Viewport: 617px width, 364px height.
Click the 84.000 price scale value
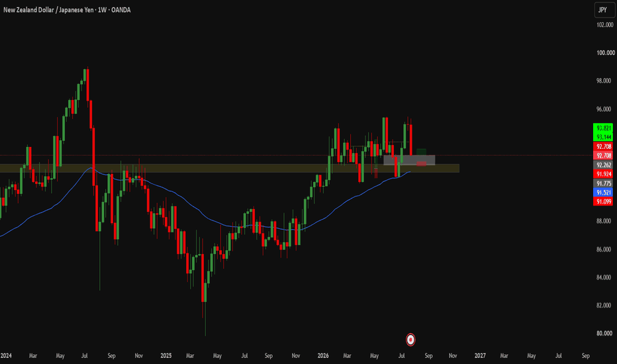(x=604, y=277)
